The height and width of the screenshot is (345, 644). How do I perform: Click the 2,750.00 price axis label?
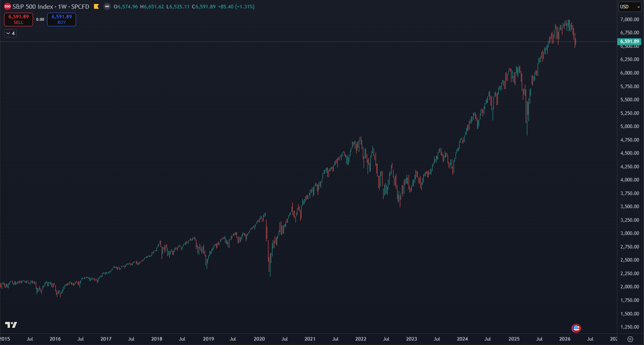point(630,247)
